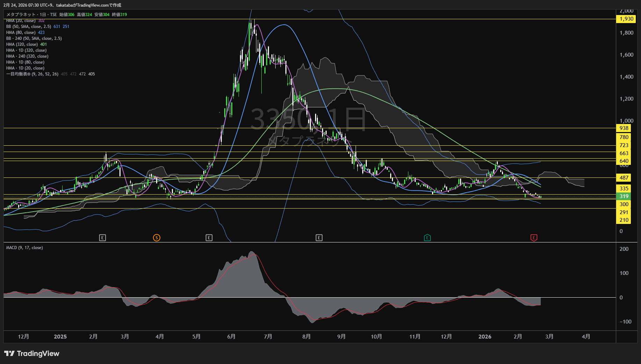Click the orange S split marker
The width and height of the screenshot is (641, 364).
click(156, 238)
